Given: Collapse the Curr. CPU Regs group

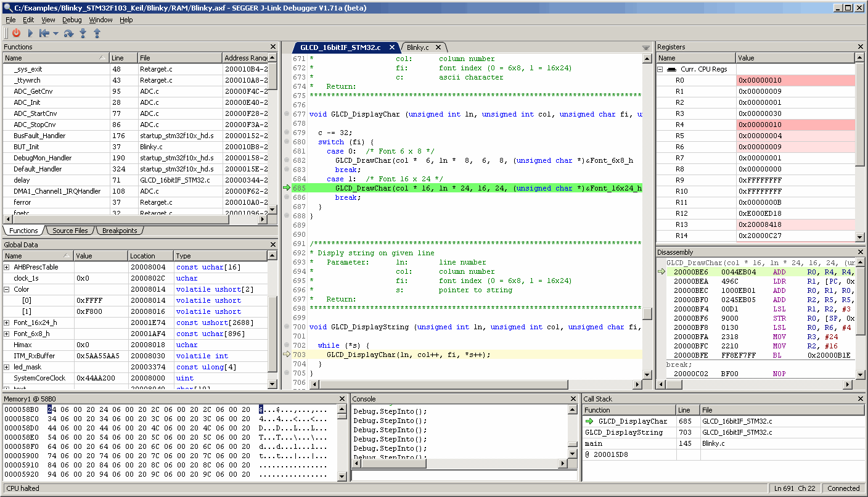Looking at the screenshot, I should 660,69.
